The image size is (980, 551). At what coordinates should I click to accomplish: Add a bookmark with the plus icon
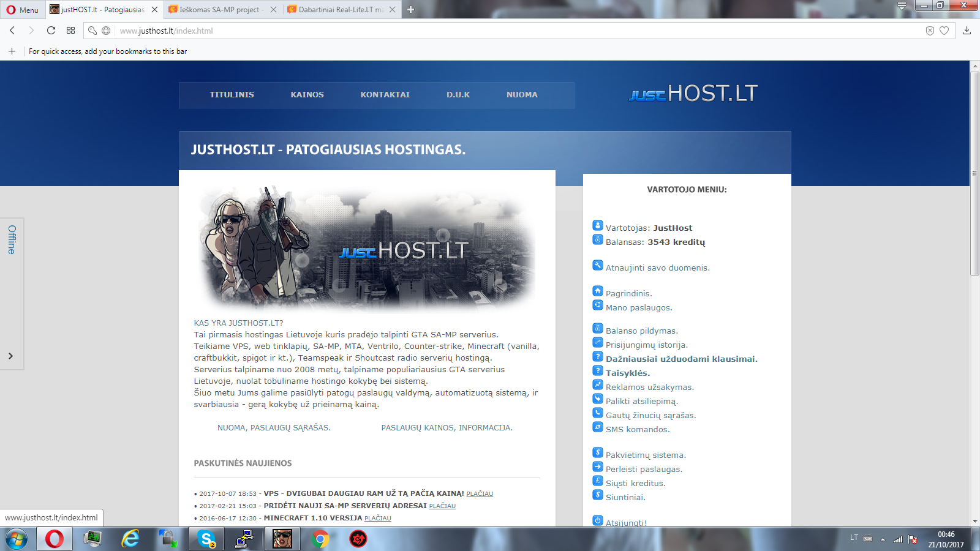[x=12, y=51]
